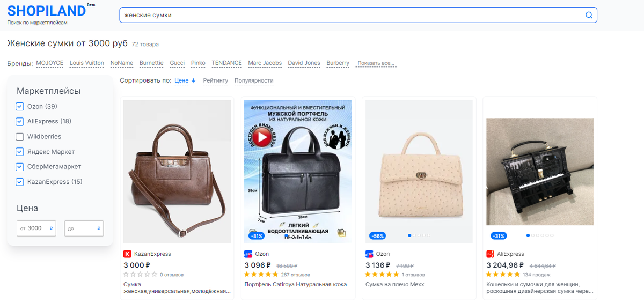Viewport: 644px width, 303px height.
Task: Click the AliExpress icon on piano bag card
Action: click(490, 254)
